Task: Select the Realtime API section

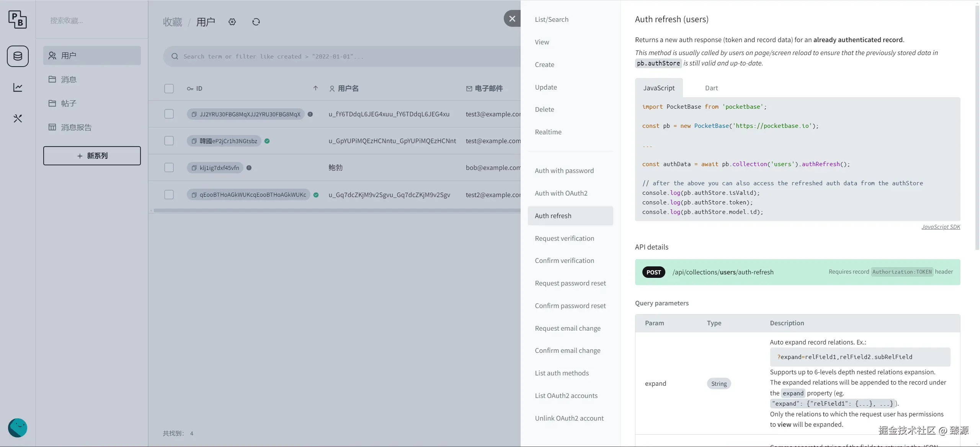Action: point(548,132)
